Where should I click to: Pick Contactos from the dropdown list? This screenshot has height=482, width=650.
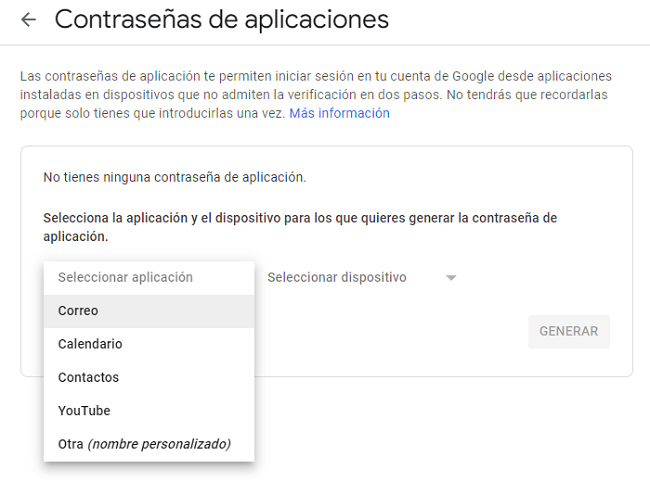[88, 377]
